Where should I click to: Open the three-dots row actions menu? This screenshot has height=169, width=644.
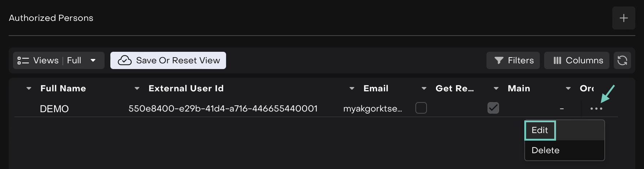[596, 109]
